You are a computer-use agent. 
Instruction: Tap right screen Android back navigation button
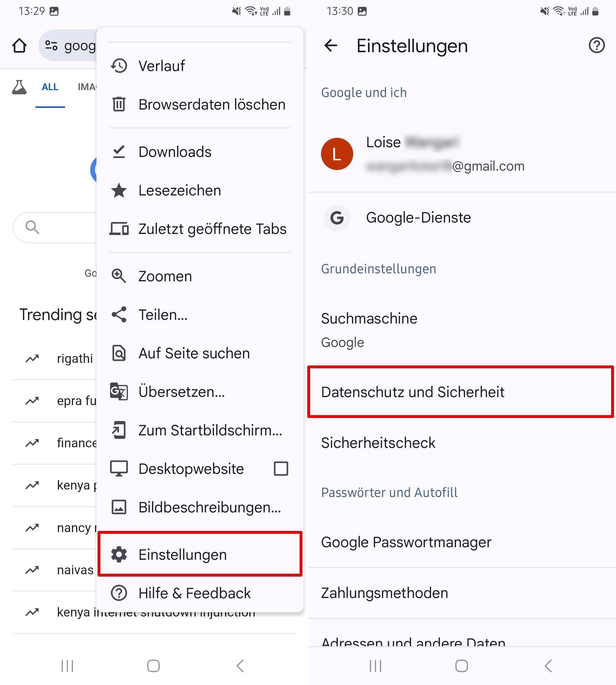pos(548,666)
